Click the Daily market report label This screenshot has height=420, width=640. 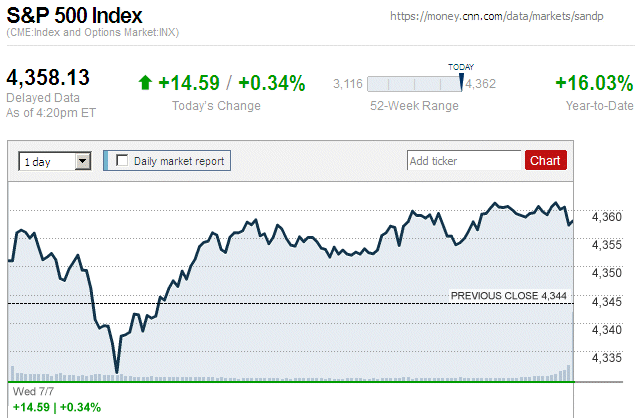(179, 160)
